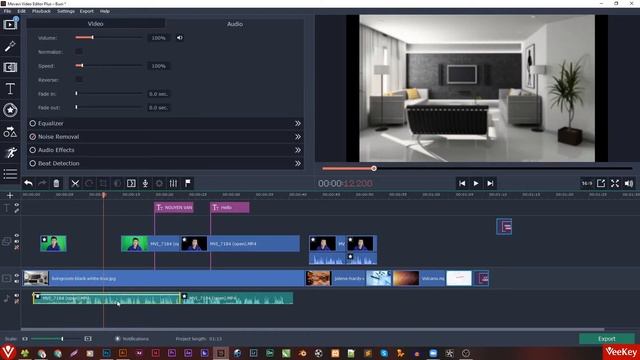Image resolution: width=640 pixels, height=360 pixels.
Task: Open the More tools list icon
Action: coord(10,174)
